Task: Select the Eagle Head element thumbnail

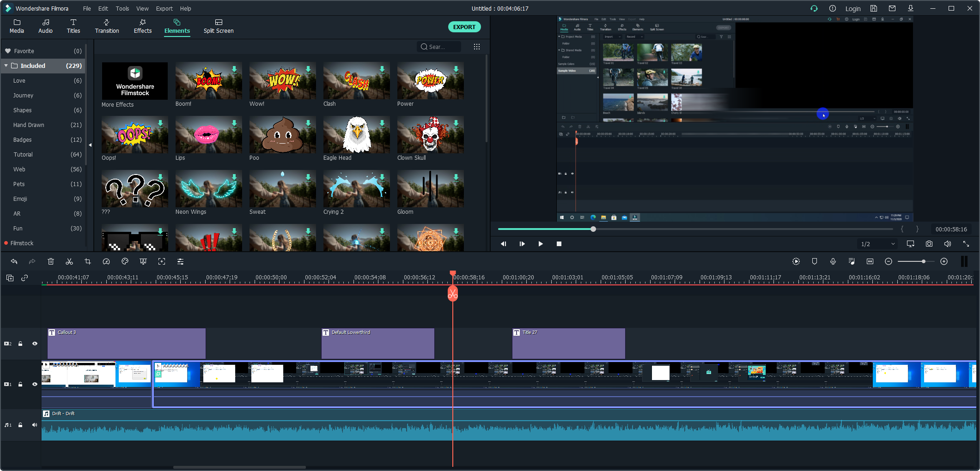Action: [x=356, y=135]
